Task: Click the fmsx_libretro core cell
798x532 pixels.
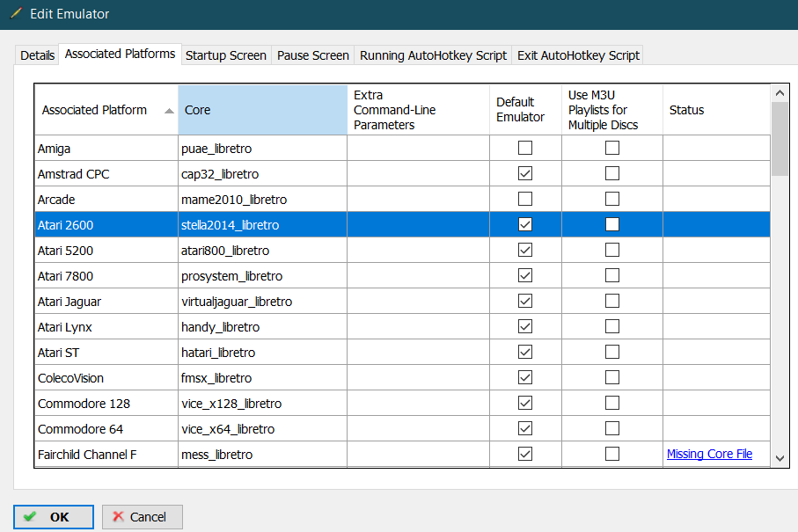Action: 262,377
